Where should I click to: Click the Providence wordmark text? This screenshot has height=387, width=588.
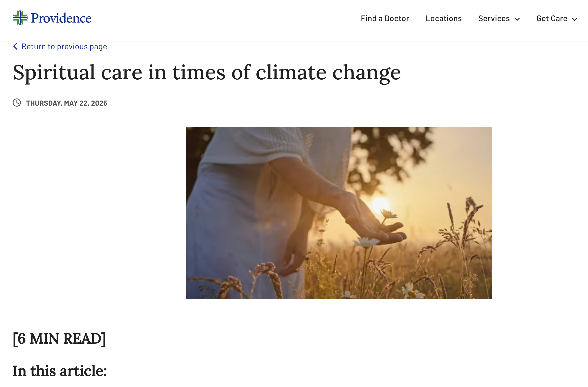[x=61, y=18]
